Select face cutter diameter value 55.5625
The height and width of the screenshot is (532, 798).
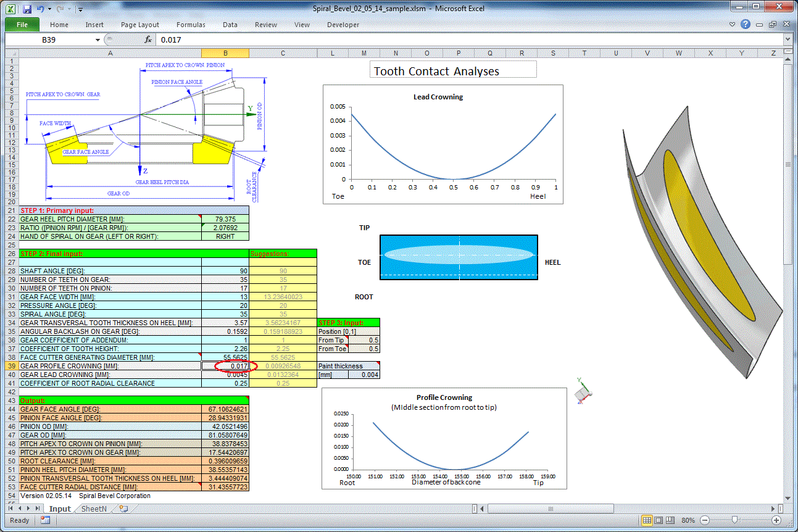(225, 357)
